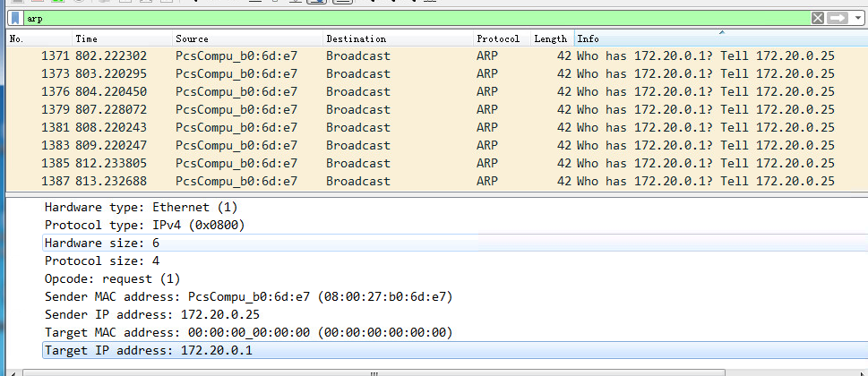Select the Sender IP address 172.20.0.25 field
The height and width of the screenshot is (376, 868).
[x=152, y=314]
